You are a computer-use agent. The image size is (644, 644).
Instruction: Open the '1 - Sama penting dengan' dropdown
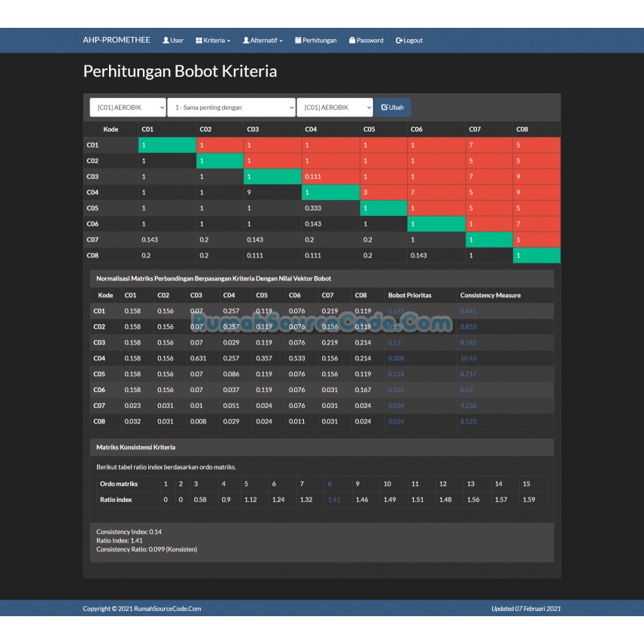(231, 108)
